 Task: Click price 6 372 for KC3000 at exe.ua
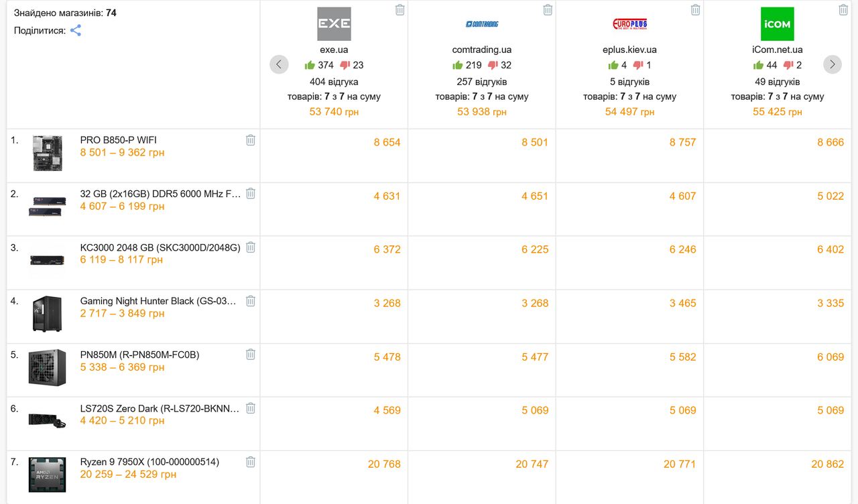387,249
